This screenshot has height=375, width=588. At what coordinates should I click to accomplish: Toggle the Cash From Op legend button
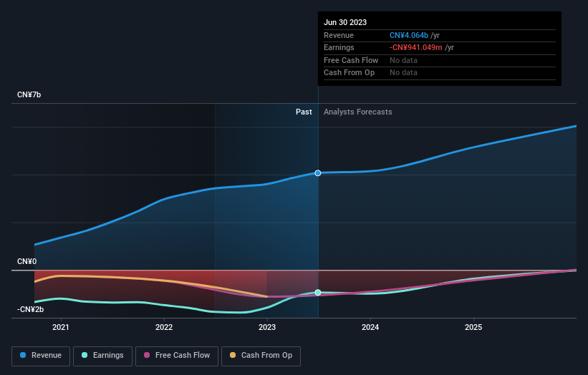pyautogui.click(x=261, y=356)
